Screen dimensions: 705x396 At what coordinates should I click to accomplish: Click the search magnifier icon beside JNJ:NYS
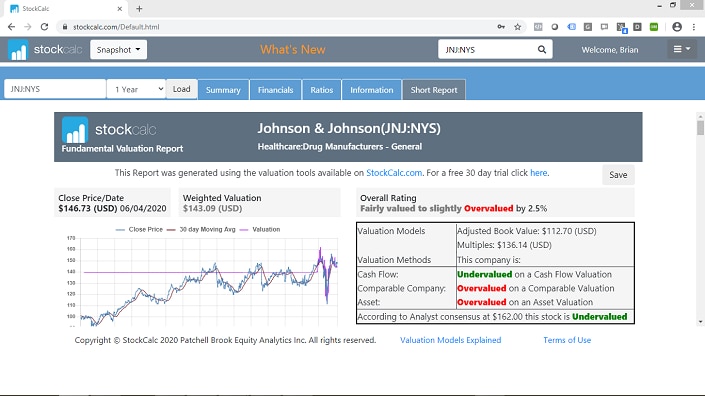pyautogui.click(x=542, y=49)
